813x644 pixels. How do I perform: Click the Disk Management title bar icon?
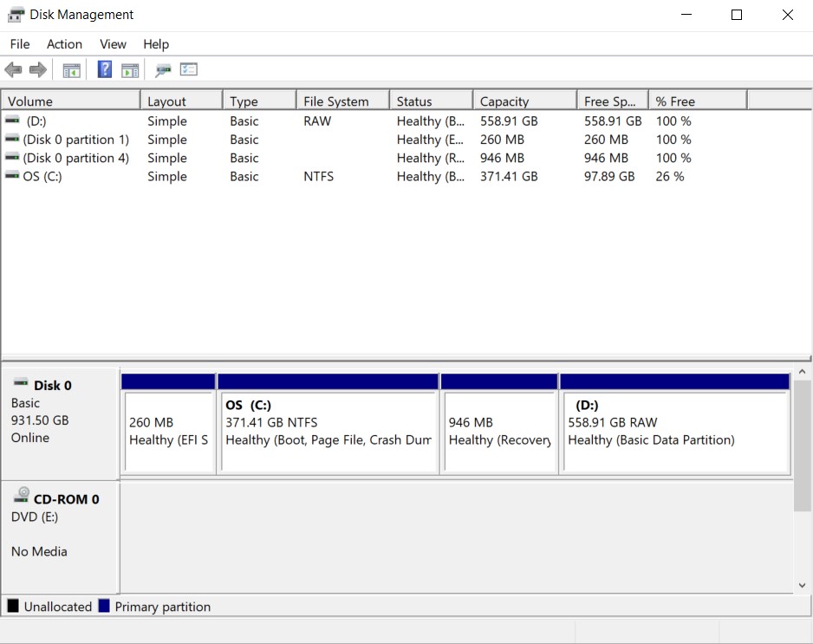16,15
